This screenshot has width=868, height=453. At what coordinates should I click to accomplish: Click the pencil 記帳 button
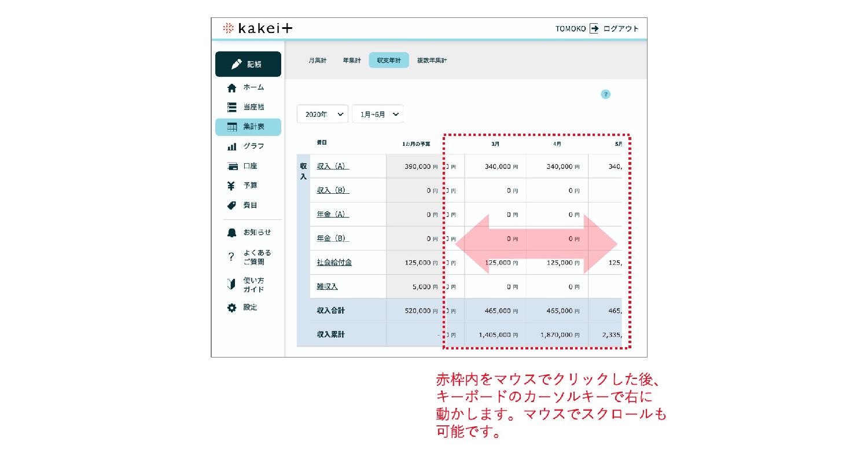click(x=248, y=64)
